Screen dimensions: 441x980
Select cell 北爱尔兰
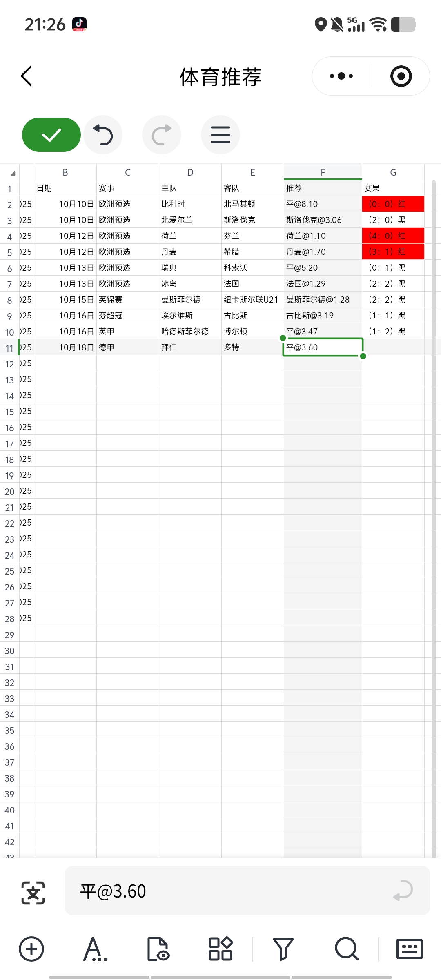[190, 220]
